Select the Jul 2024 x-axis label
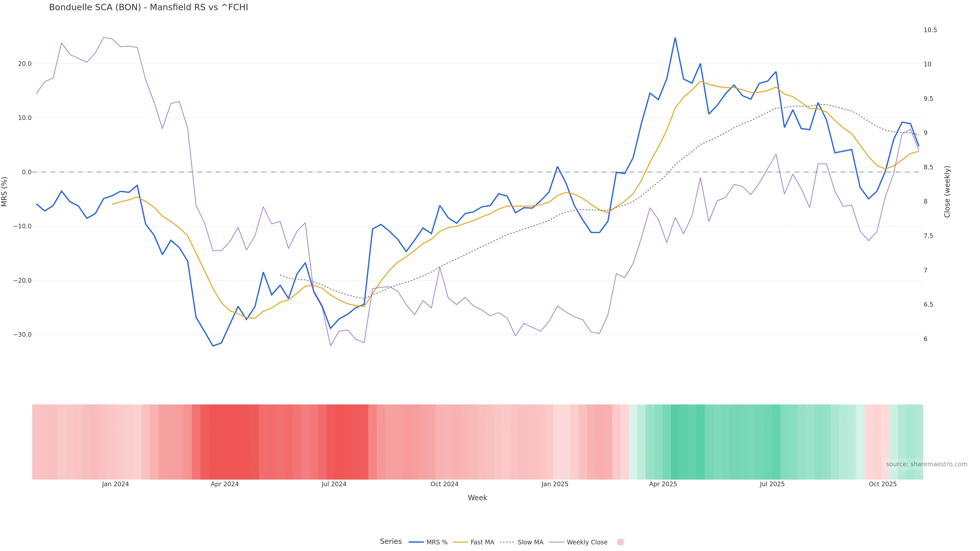 click(334, 484)
